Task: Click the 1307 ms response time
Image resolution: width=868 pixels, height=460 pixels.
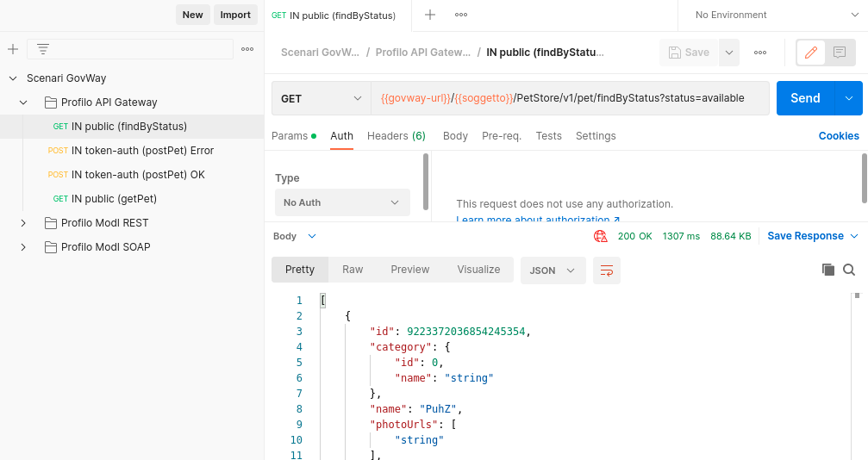Action: coord(681,236)
